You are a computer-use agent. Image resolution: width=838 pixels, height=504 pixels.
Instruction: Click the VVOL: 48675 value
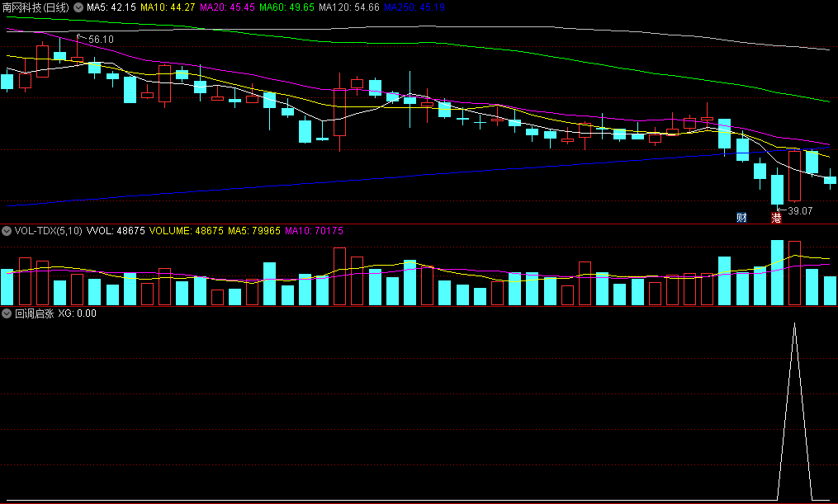(116, 231)
